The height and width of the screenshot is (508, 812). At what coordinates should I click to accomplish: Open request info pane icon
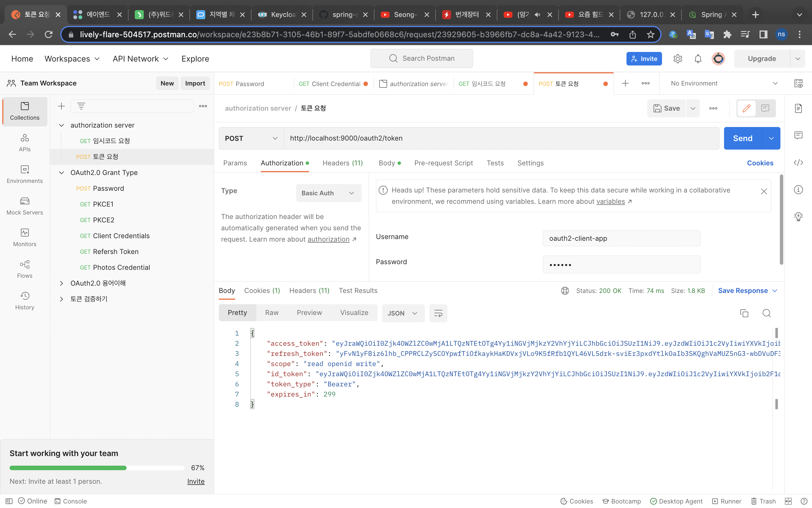[798, 190]
